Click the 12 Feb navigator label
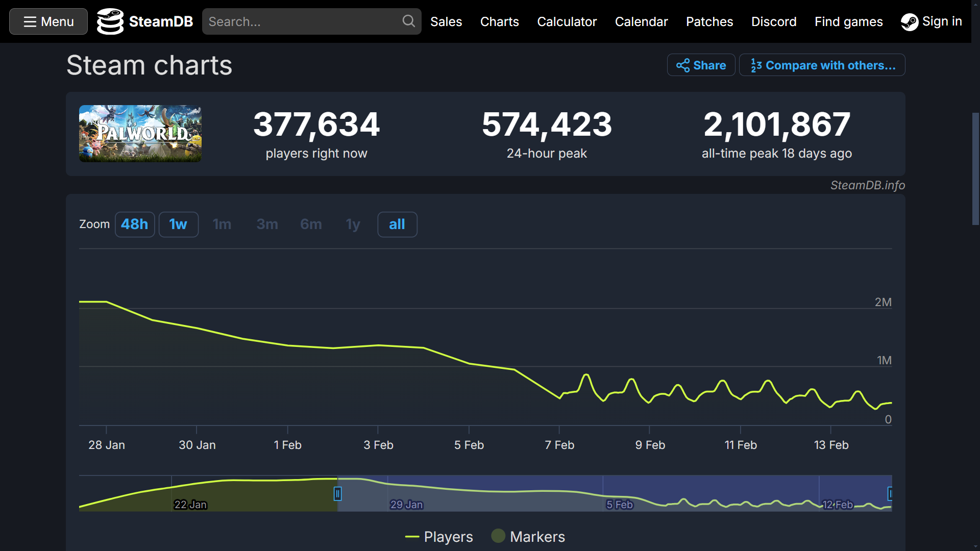This screenshot has width=980, height=551. [838, 505]
